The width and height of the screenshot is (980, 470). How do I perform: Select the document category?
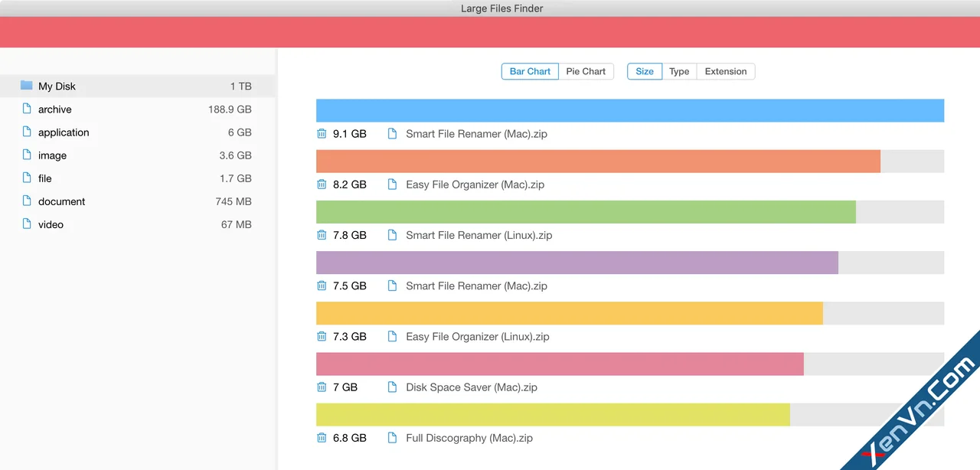point(138,201)
